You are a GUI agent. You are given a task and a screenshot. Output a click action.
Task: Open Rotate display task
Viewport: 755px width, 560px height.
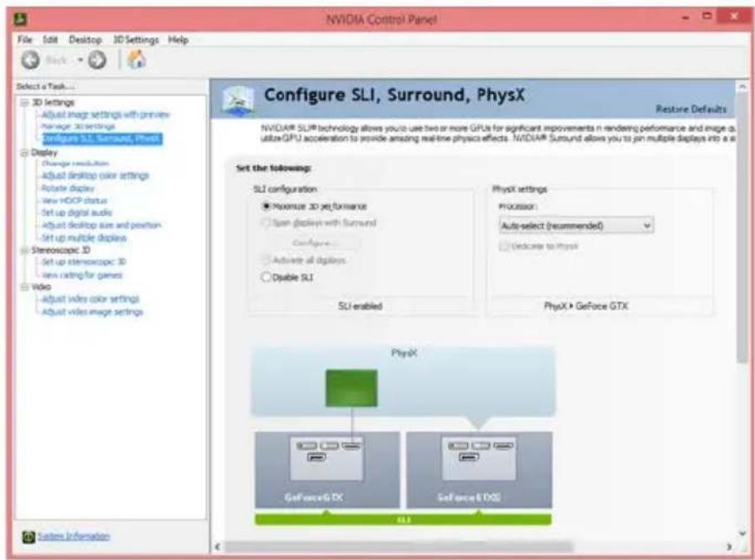pos(68,188)
